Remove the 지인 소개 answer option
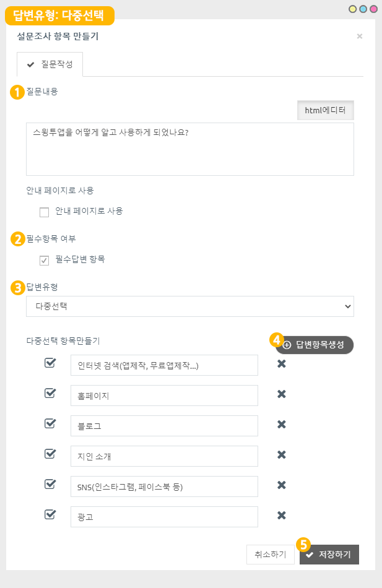The width and height of the screenshot is (382, 588). [281, 455]
